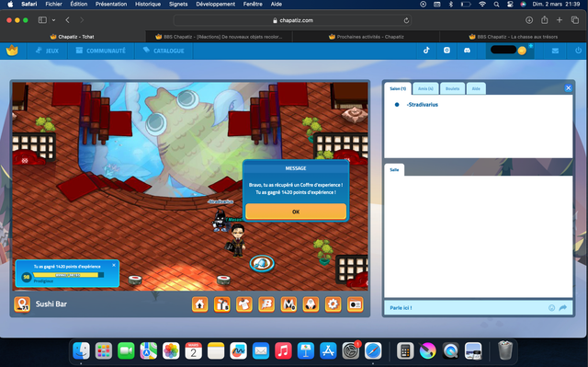The height and width of the screenshot is (367, 588).
Task: Click the black cat avatar
Action: point(220,220)
